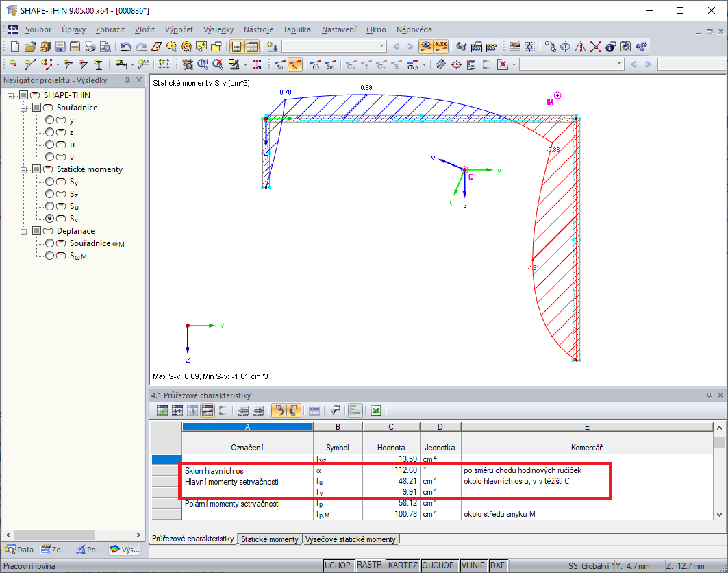Screen dimensions: 728x573
Task: Toggle the RASTR status bar button
Action: [369, 565]
